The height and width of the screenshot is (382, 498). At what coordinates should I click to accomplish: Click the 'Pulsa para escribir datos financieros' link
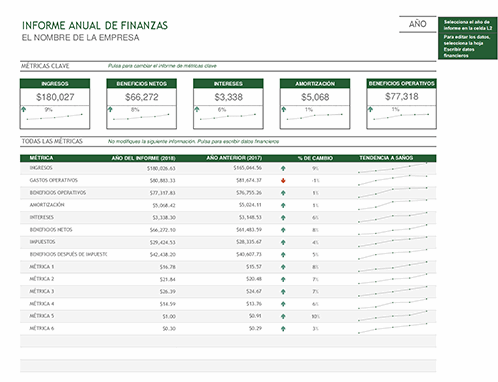tap(238, 142)
